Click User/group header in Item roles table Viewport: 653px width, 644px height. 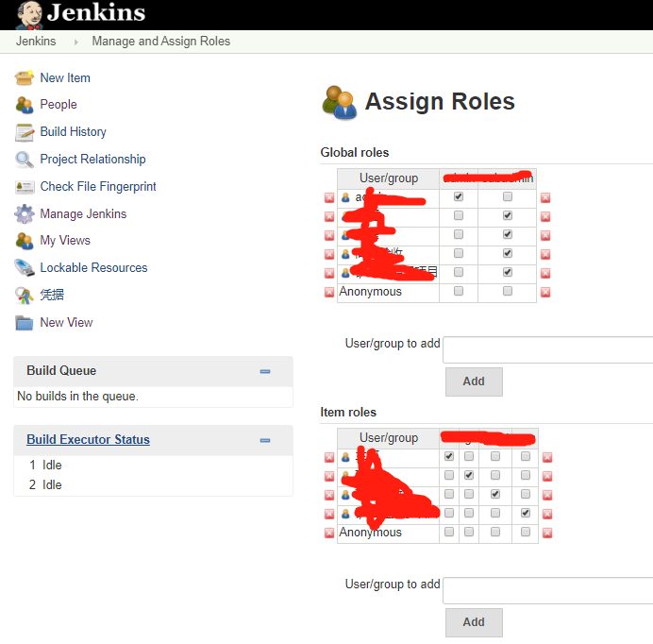pyautogui.click(x=389, y=438)
